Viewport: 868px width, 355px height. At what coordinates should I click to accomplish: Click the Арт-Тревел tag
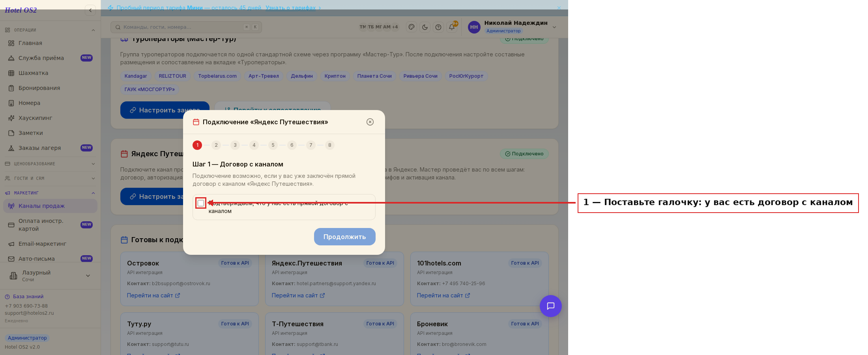point(264,76)
